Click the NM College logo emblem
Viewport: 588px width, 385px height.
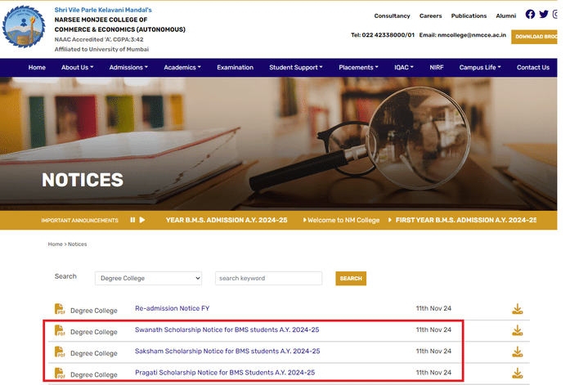tap(23, 27)
